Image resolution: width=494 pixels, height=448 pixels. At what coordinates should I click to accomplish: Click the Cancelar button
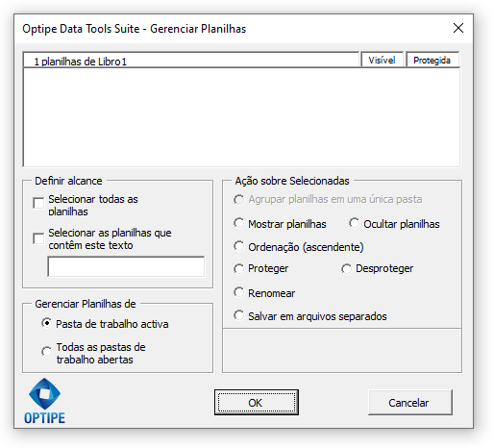click(410, 402)
